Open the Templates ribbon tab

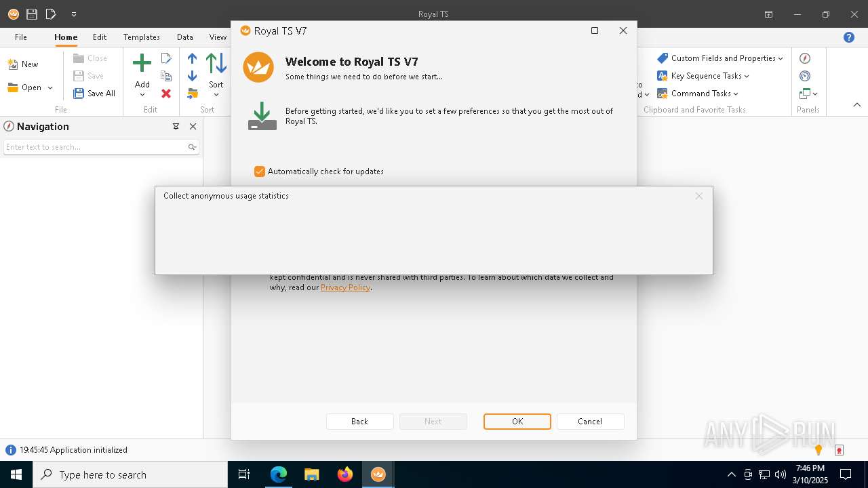click(x=142, y=37)
